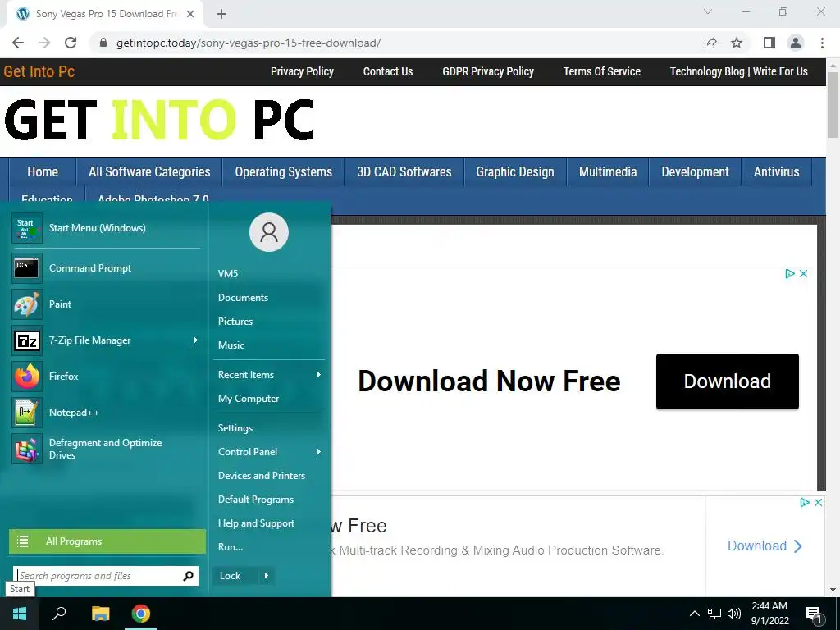Click the network tray icon
840x630 pixels.
pos(714,614)
